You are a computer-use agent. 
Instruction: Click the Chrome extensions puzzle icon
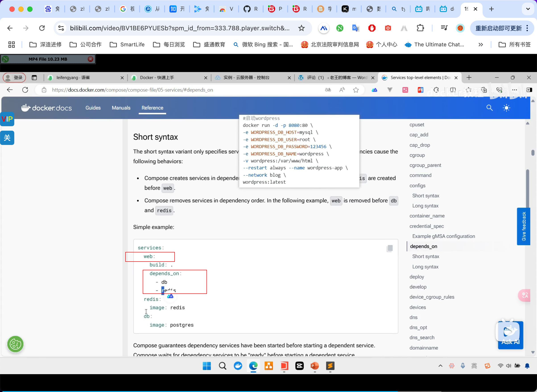(420, 28)
